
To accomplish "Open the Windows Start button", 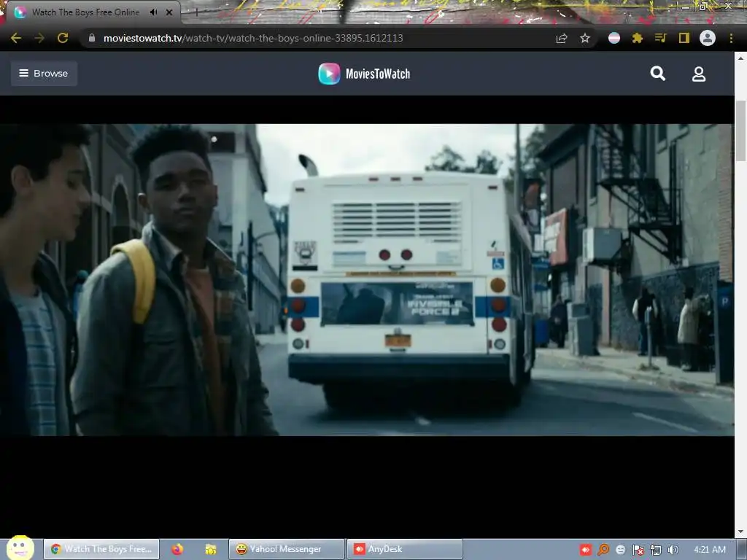I will (x=20, y=548).
